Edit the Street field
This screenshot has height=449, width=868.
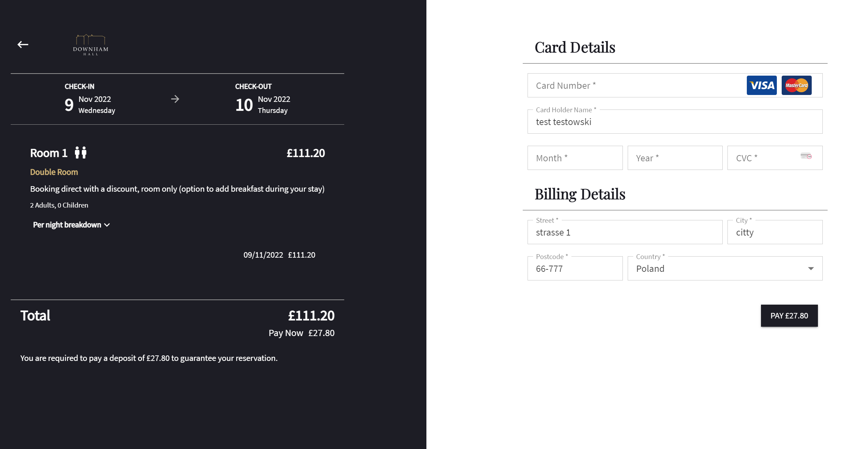tap(625, 232)
